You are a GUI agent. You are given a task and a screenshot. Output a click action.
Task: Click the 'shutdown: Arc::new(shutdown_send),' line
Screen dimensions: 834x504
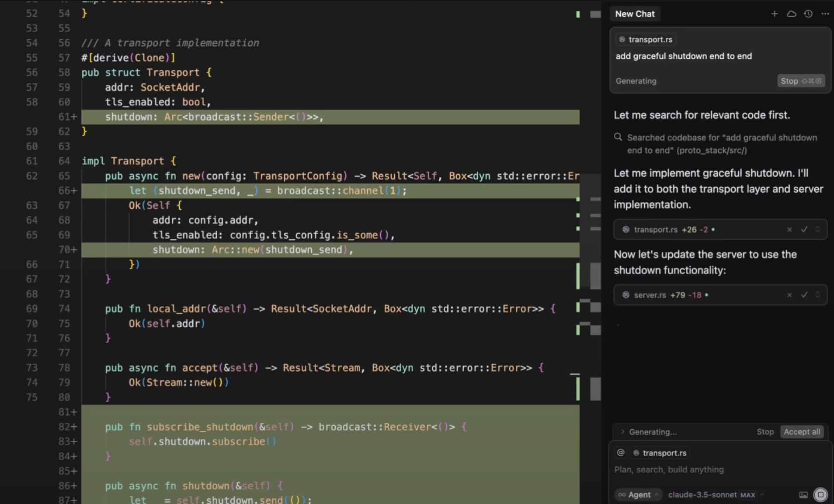253,250
